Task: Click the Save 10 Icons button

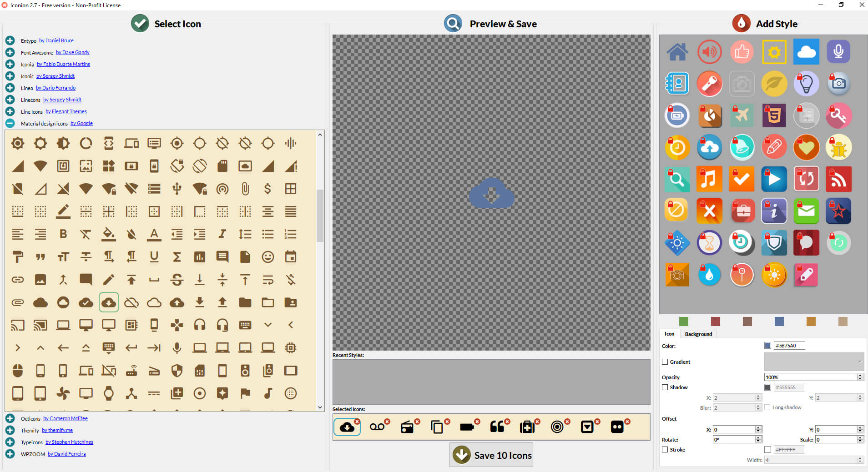Action: (x=491, y=455)
